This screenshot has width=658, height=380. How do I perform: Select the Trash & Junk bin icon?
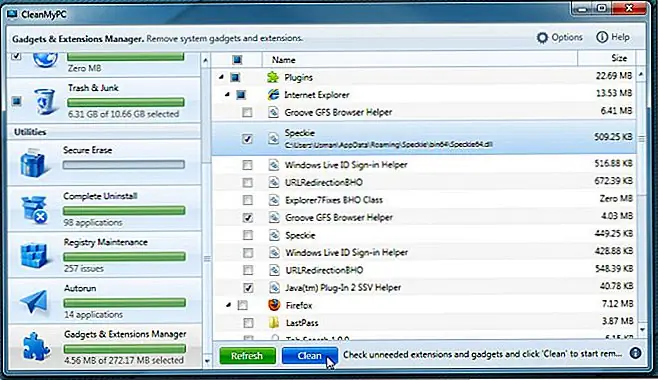(44, 101)
